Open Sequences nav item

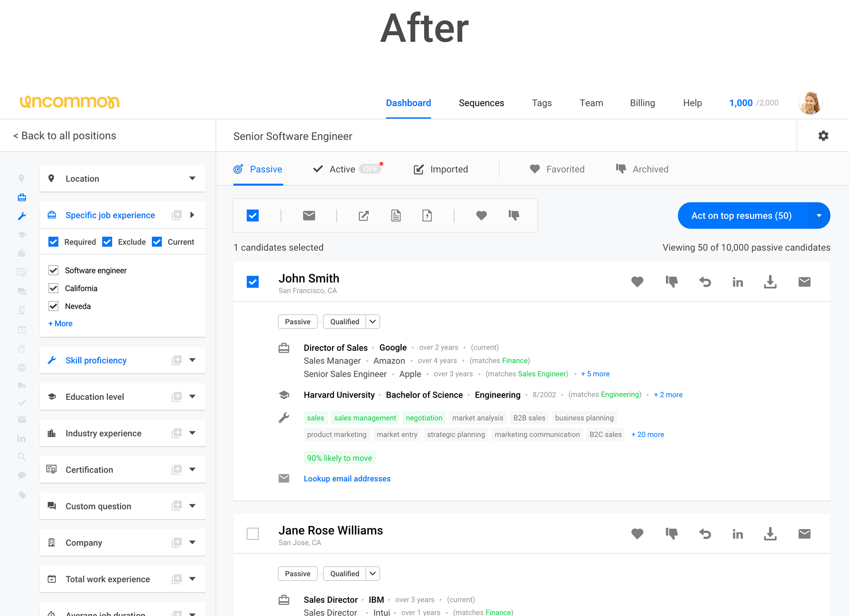click(481, 103)
